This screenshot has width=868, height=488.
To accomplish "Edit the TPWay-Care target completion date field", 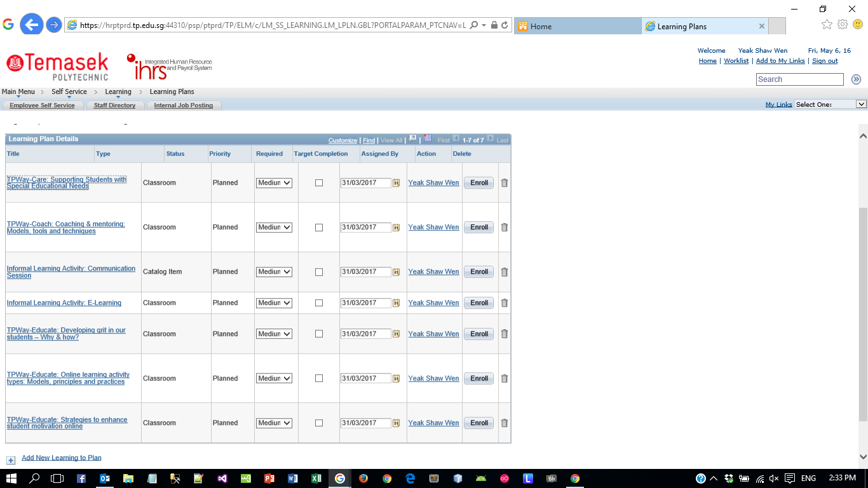I will point(366,183).
